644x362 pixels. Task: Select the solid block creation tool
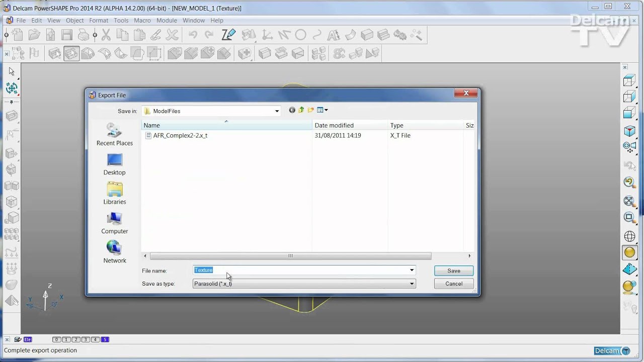pos(367,35)
